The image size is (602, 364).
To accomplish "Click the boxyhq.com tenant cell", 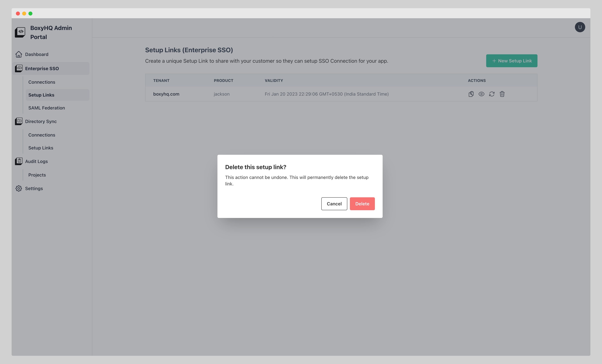I will click(166, 94).
